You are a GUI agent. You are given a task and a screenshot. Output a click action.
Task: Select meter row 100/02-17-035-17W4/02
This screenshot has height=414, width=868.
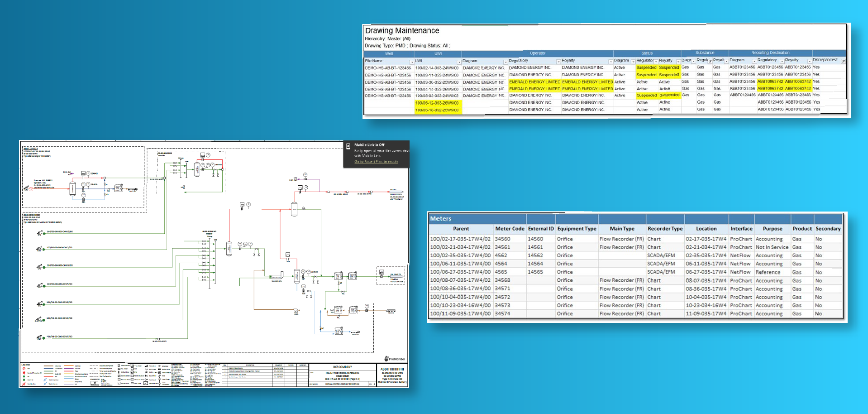click(x=635, y=239)
